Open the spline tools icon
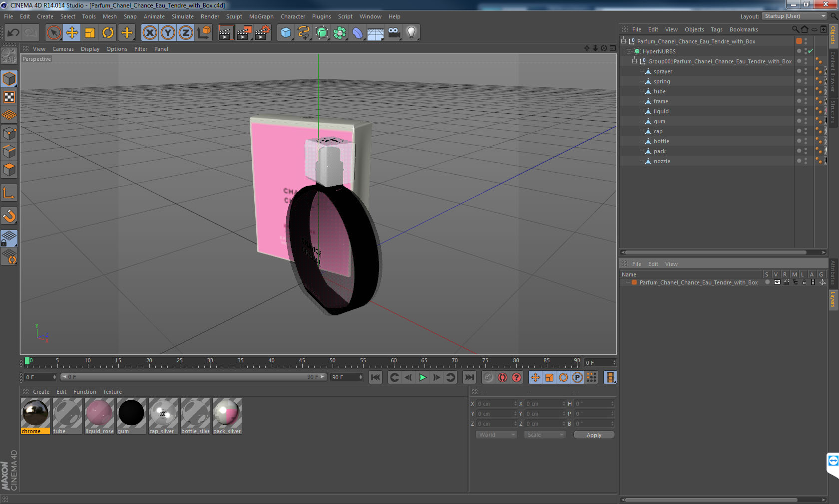 304,33
